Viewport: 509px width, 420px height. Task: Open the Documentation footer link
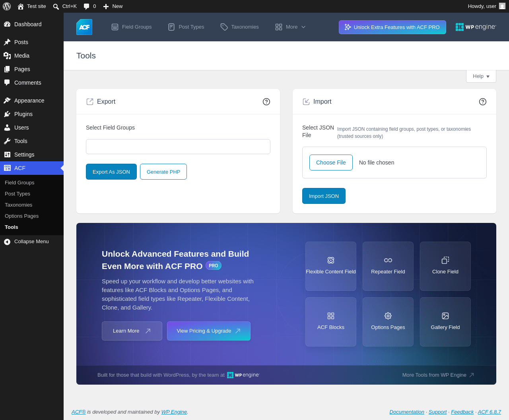(x=407, y=412)
